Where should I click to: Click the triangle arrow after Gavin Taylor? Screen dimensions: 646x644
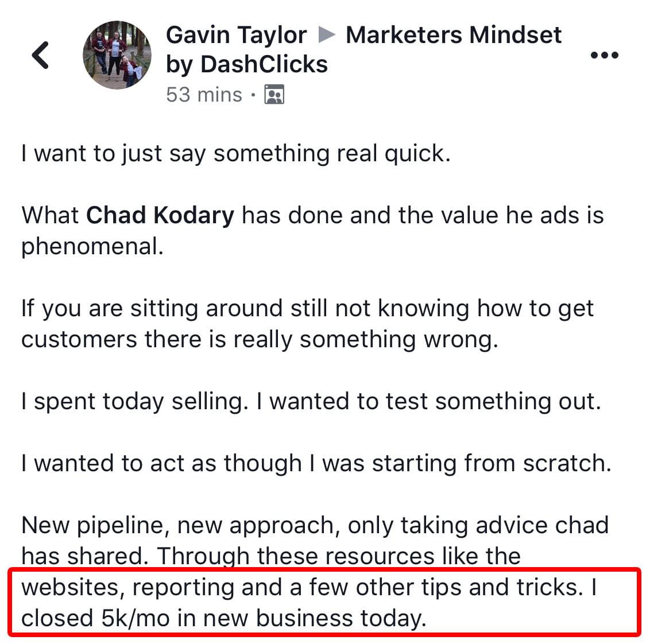(327, 34)
